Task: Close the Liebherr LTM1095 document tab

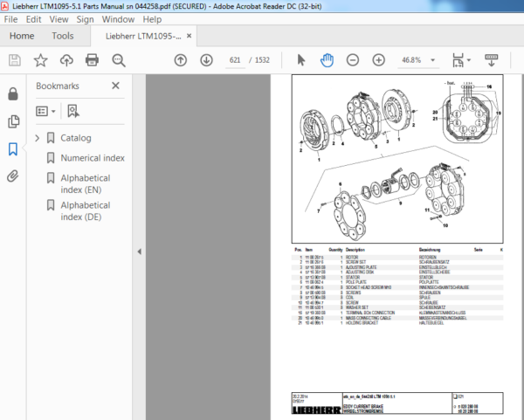Action: click(x=190, y=36)
